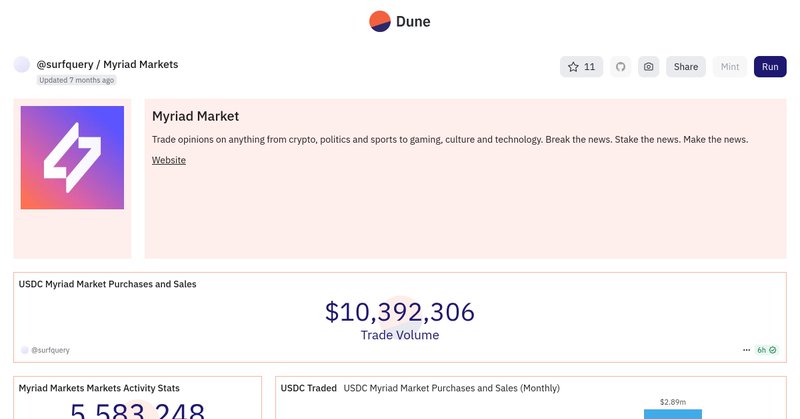This screenshot has width=800, height=419.
Task: Run the dashboard queries
Action: [770, 67]
